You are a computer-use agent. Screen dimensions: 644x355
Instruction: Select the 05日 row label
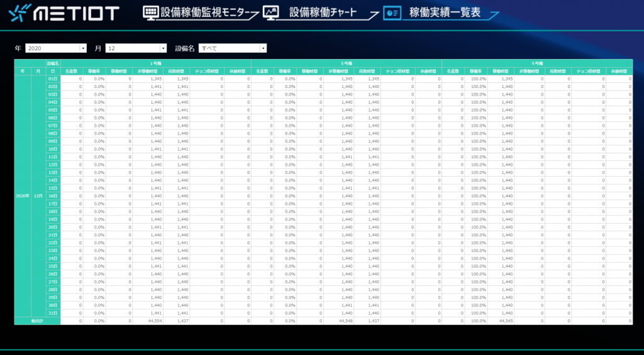[x=53, y=110]
